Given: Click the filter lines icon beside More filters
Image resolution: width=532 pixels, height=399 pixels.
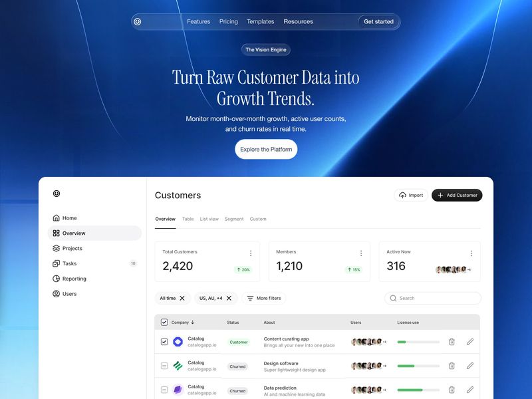Looking at the screenshot, I should (251, 298).
